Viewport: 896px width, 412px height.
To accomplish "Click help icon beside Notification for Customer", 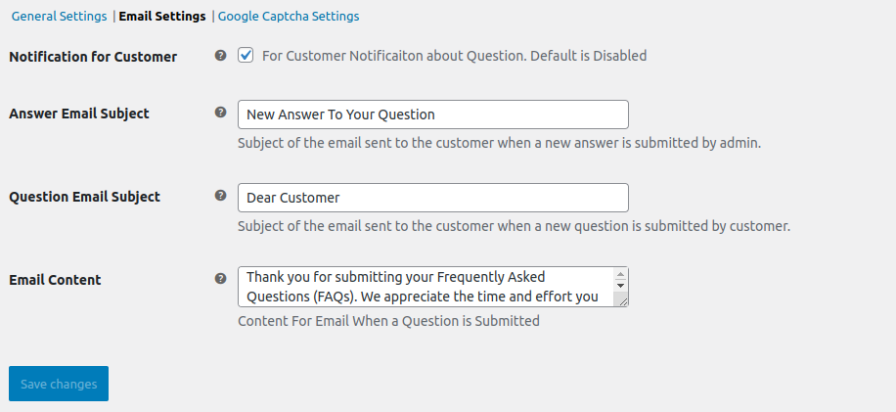I will pos(220,56).
